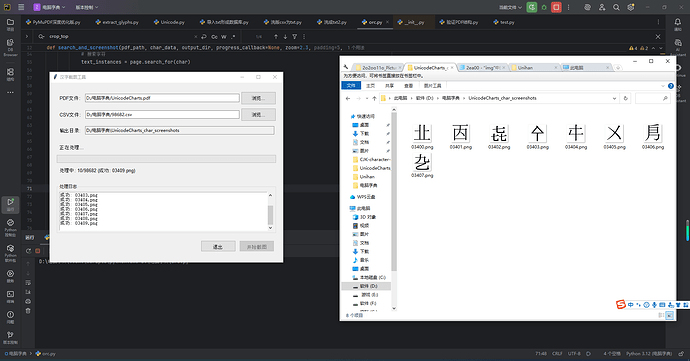Toggle Regex (.*) in search bar

click(x=233, y=37)
